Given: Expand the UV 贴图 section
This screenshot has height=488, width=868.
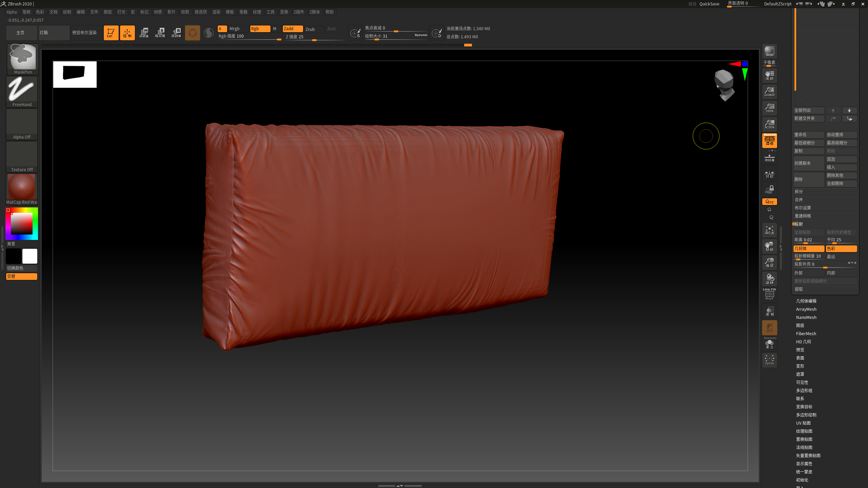Looking at the screenshot, I should [x=803, y=423].
